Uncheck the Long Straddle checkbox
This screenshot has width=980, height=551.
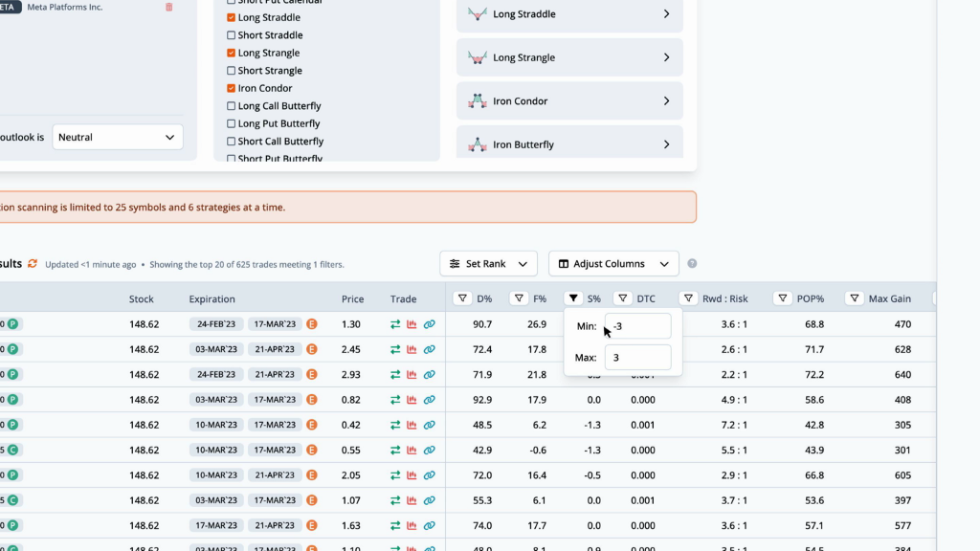coord(231,18)
